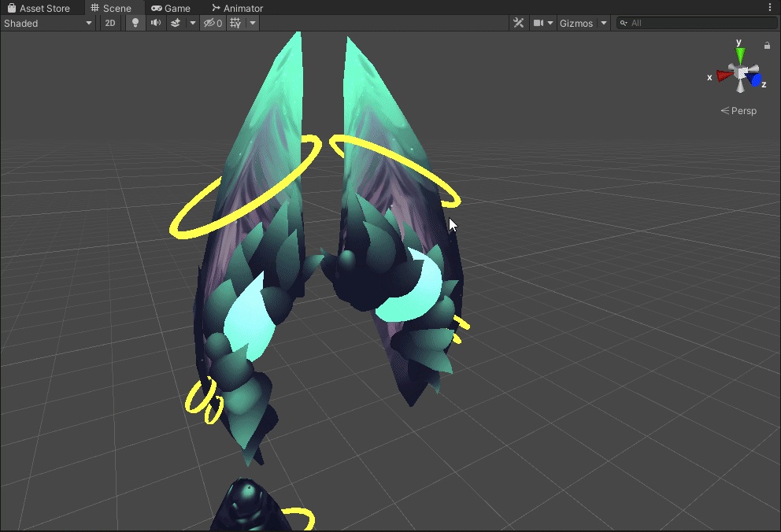Click the padlock above the scene gizmo
Screen dimensions: 781x532
point(767,45)
